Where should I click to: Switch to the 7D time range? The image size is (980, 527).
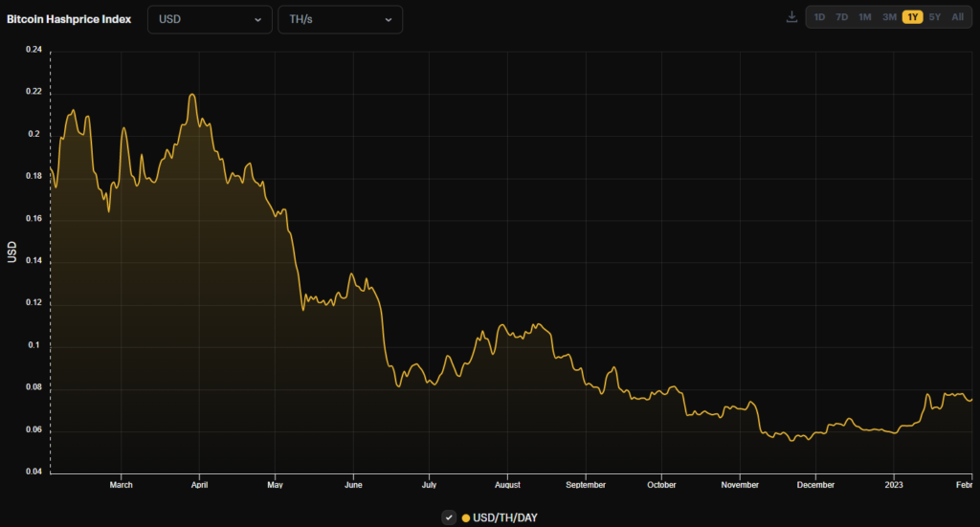pyautogui.click(x=841, y=17)
